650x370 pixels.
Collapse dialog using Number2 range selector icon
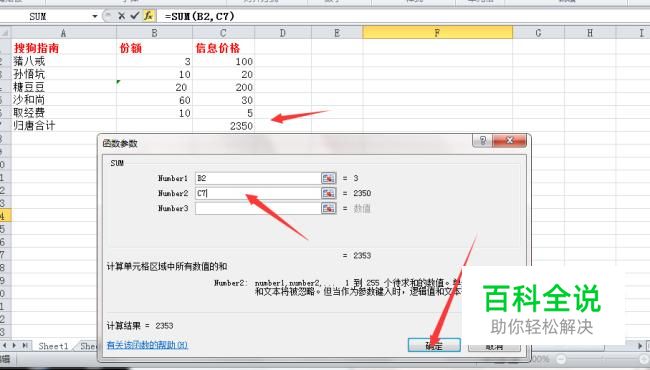[328, 193]
